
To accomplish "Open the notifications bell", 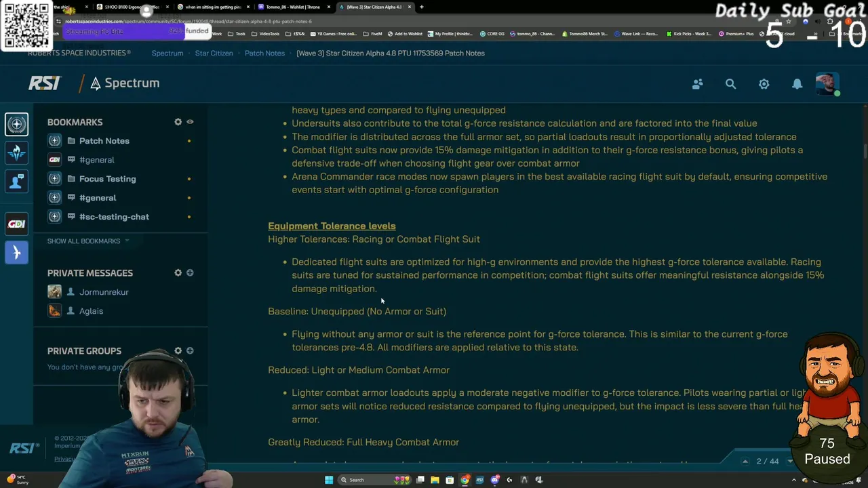I will [797, 84].
